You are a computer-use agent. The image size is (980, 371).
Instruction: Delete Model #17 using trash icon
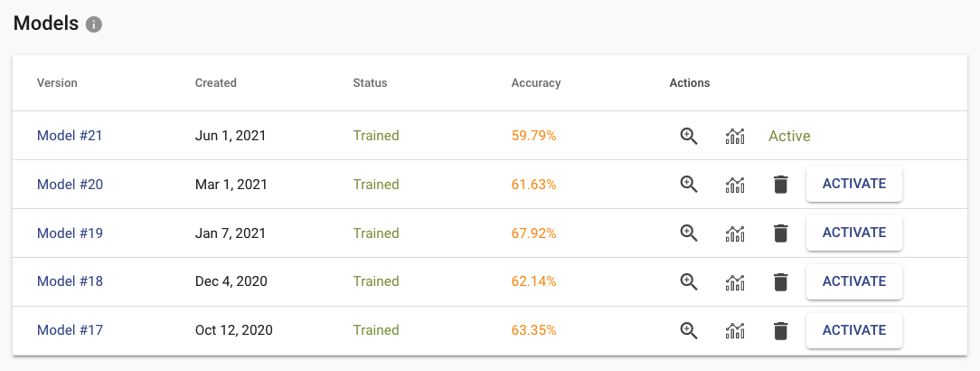click(780, 331)
